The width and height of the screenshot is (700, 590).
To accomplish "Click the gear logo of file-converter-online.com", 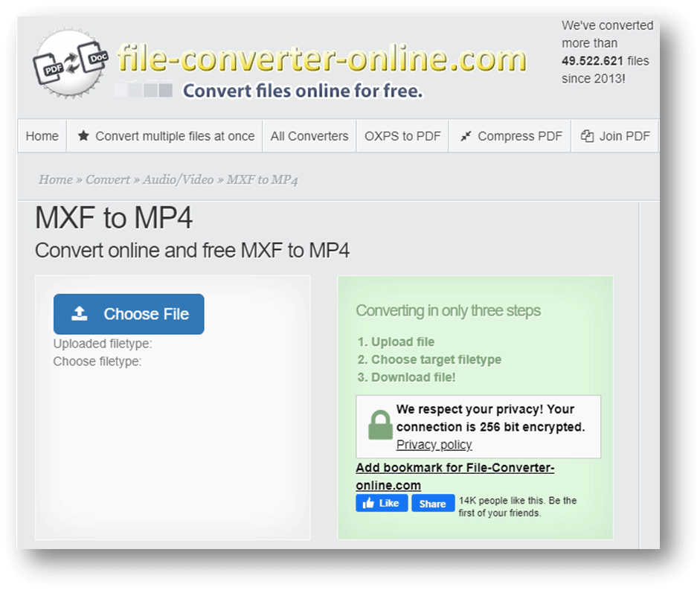I will [x=71, y=63].
